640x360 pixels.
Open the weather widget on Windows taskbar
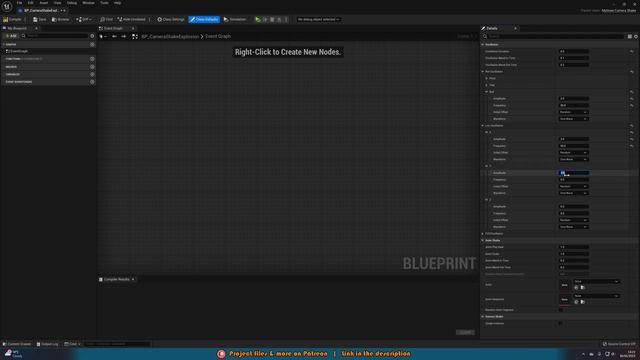[x=13, y=354]
